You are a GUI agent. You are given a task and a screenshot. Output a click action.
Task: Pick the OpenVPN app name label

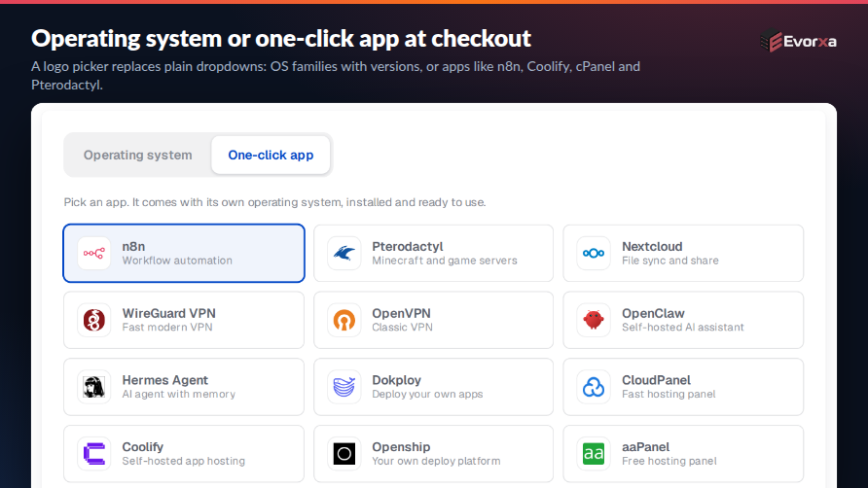click(401, 313)
